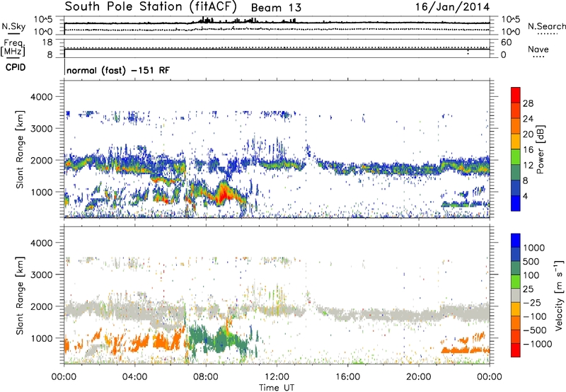566x392 pixels.
Task: Select the Freq. [MHz] axis label
Action: tap(13, 47)
